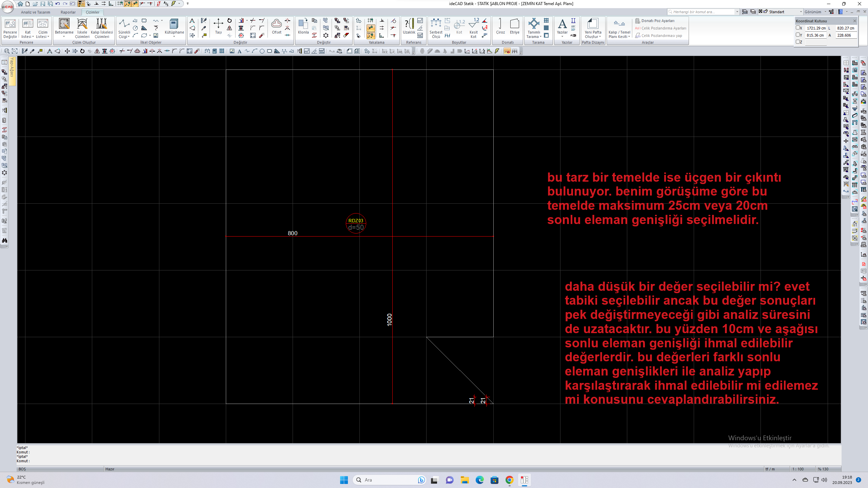Select the Kesit Kot tool
Screen dimensions: 868x488
(473, 28)
